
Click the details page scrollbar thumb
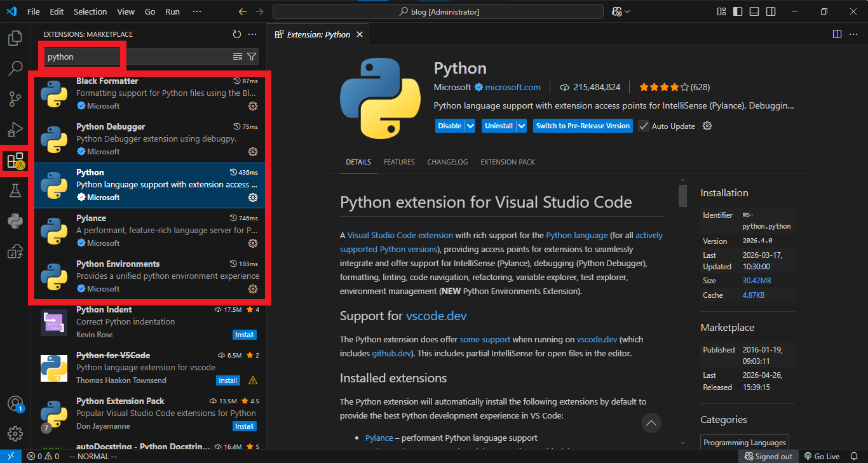point(682,196)
